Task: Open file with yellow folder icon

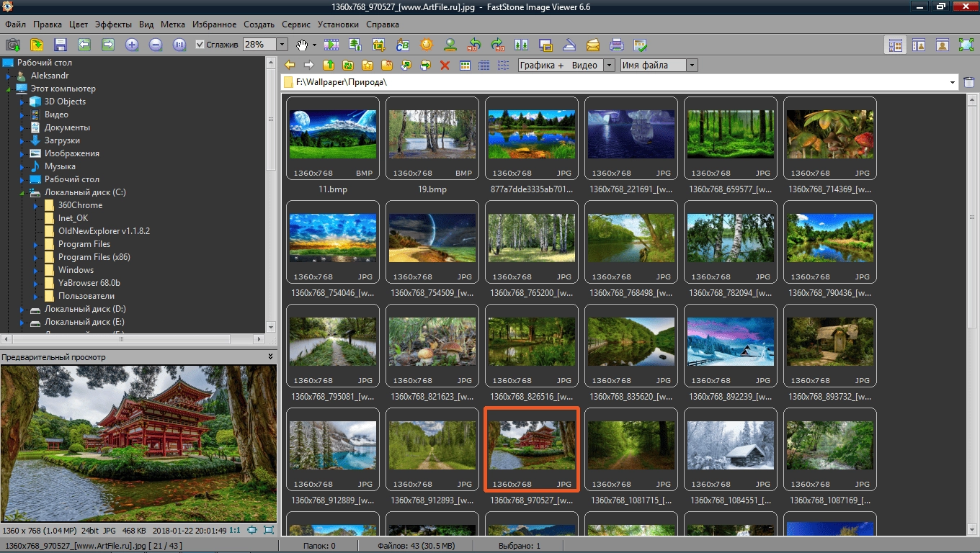Action: click(37, 45)
